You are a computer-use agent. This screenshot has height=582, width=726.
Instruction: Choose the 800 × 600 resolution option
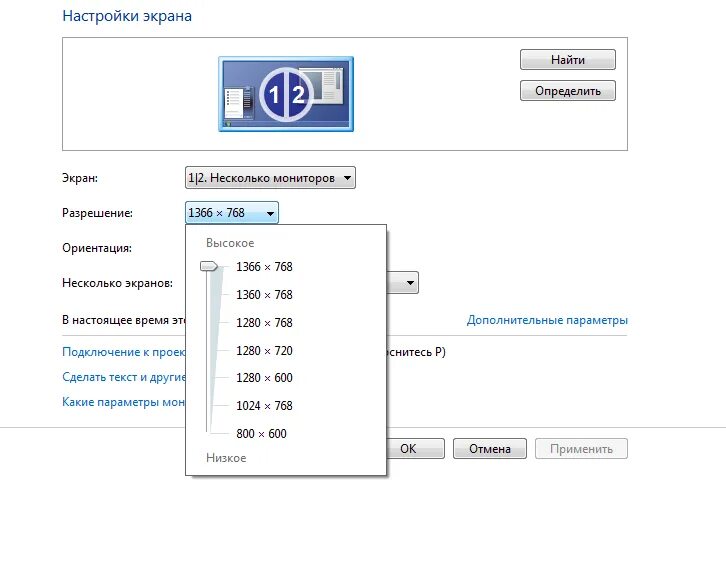[262, 434]
